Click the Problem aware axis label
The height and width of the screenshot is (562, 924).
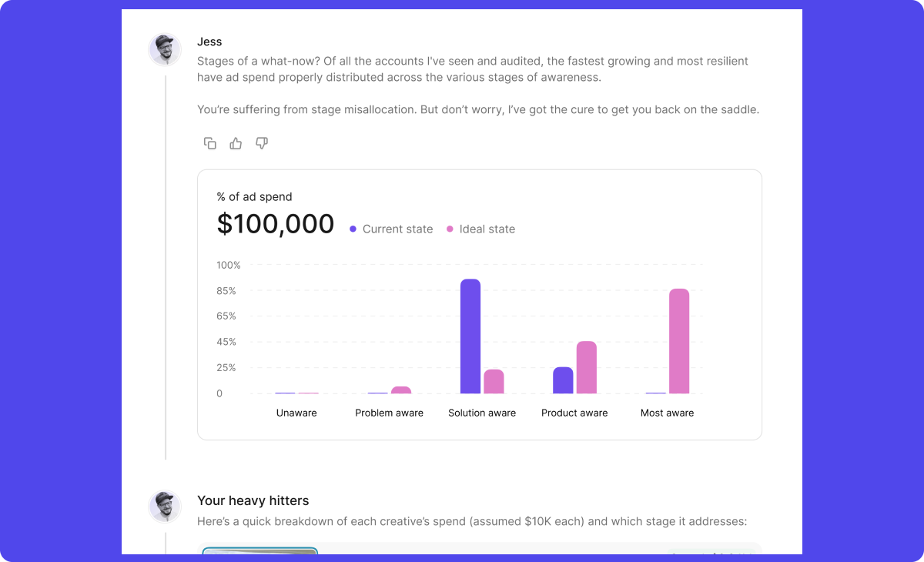click(389, 413)
